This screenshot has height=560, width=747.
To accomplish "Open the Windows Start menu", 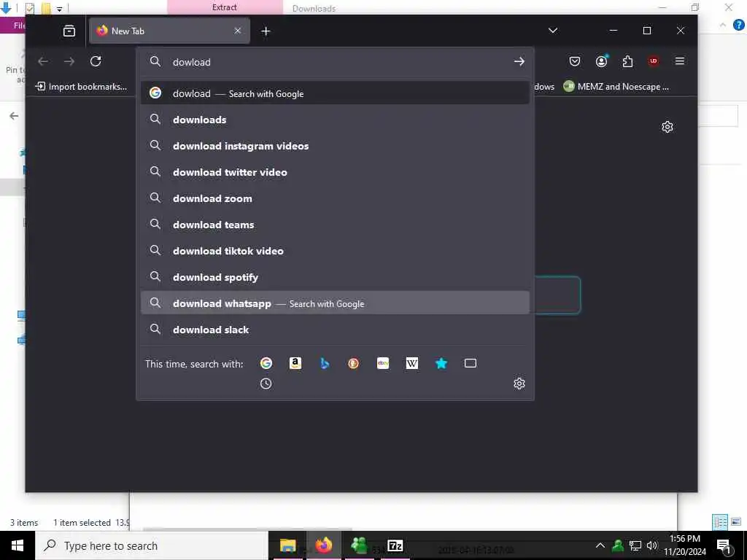I will [x=18, y=545].
